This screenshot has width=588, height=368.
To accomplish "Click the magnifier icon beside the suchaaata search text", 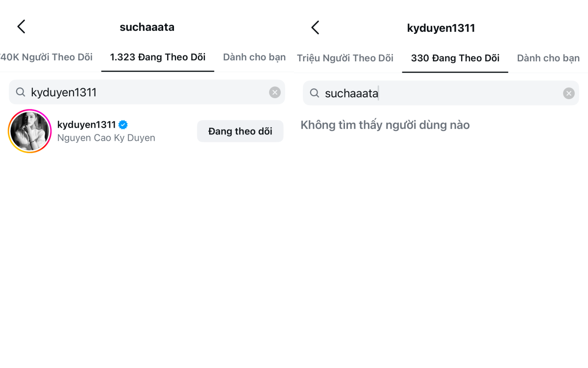I will (315, 93).
